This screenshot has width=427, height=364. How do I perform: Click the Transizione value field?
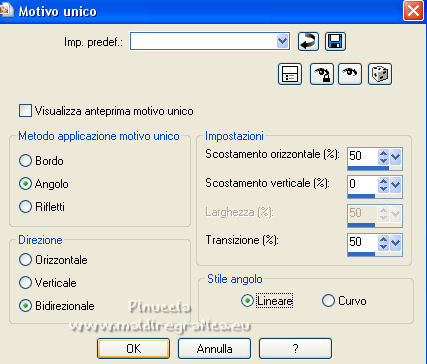click(x=363, y=242)
